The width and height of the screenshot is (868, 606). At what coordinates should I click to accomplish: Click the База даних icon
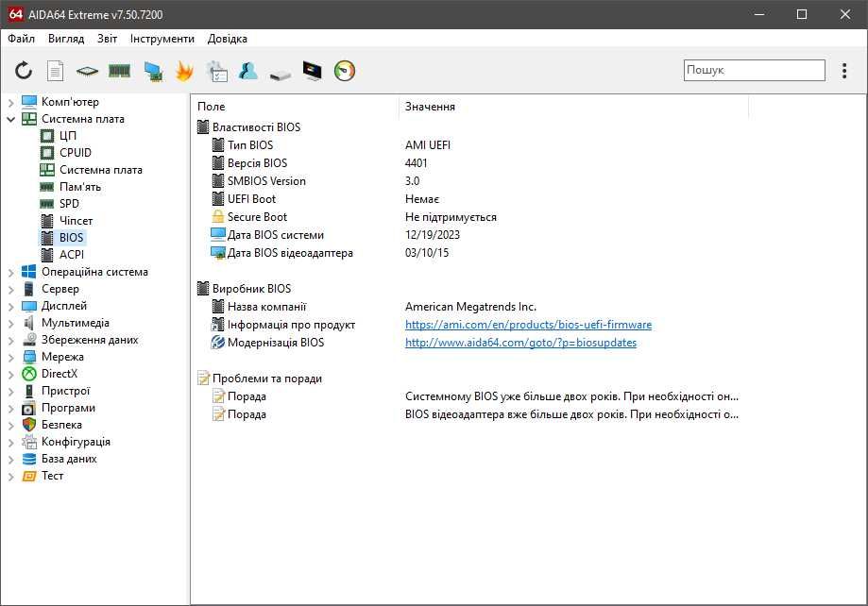point(28,459)
